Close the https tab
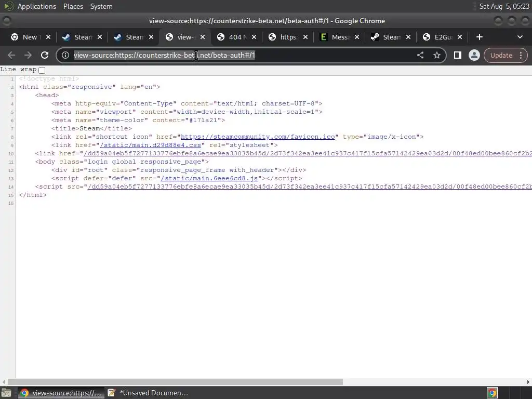The height and width of the screenshot is (399, 532). (305, 37)
